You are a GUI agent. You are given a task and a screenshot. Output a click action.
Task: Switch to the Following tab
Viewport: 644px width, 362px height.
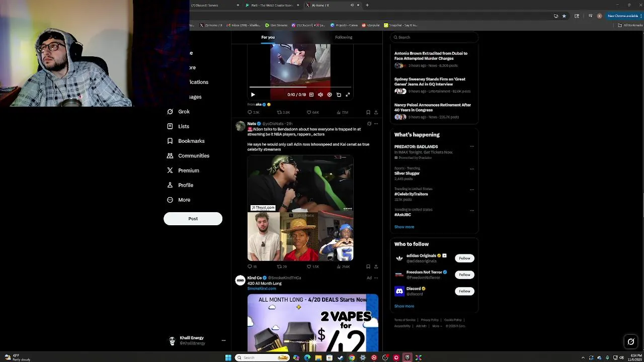point(344,37)
